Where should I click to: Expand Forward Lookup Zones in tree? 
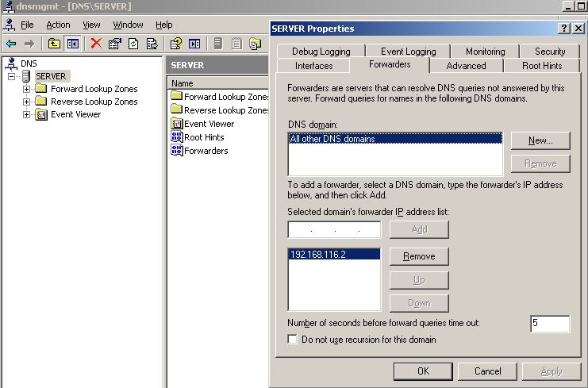[x=26, y=89]
